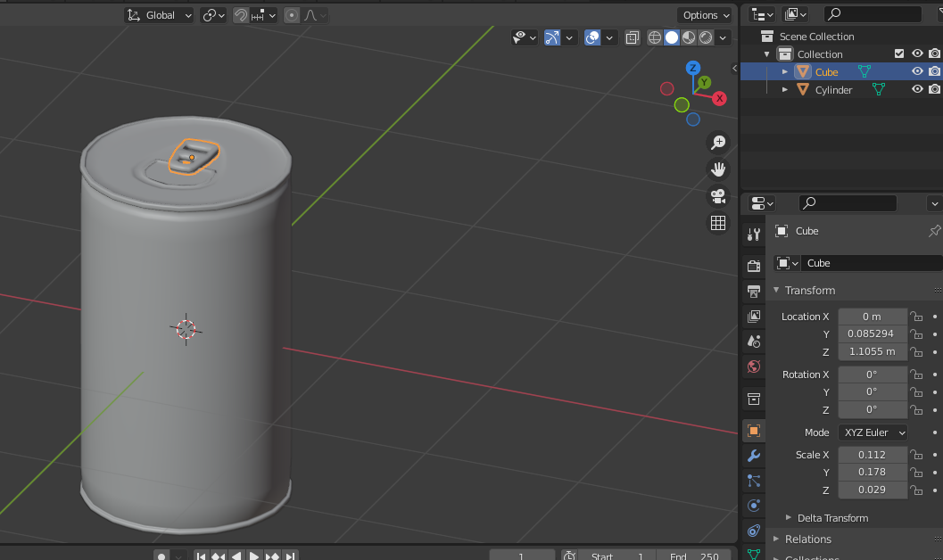Select Cylinder in the outliner

[833, 90]
